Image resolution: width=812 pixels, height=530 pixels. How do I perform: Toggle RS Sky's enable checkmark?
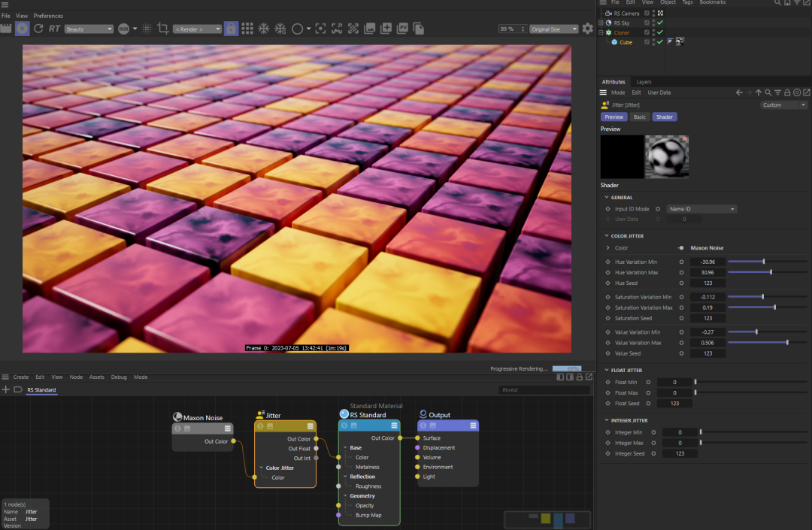coord(659,23)
